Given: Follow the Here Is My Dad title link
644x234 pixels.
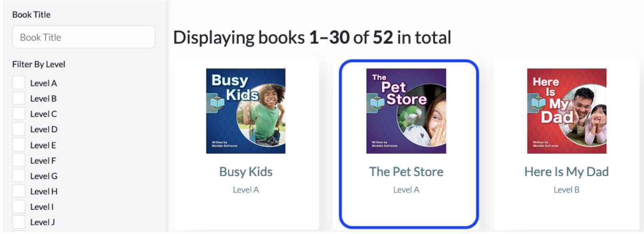Looking at the screenshot, I should pos(566,172).
